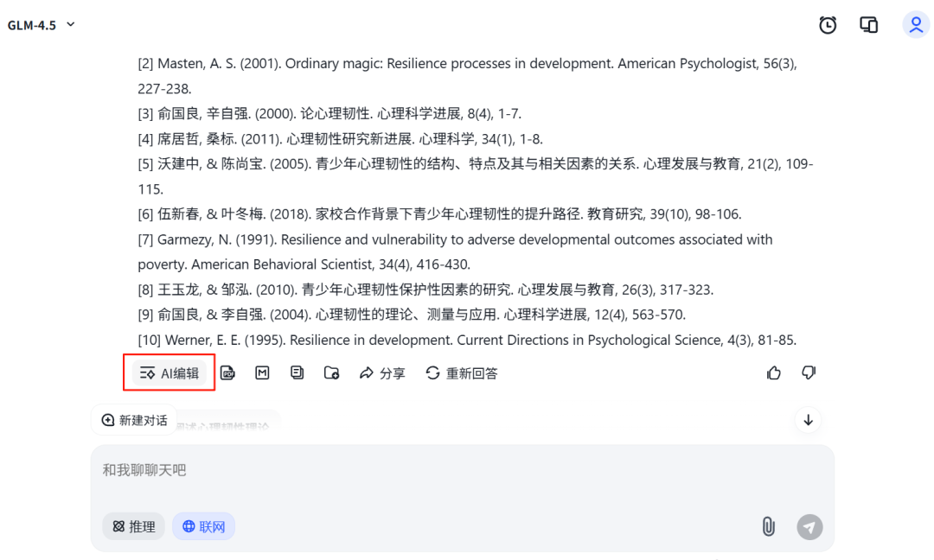Export the response as PDF

pos(227,373)
